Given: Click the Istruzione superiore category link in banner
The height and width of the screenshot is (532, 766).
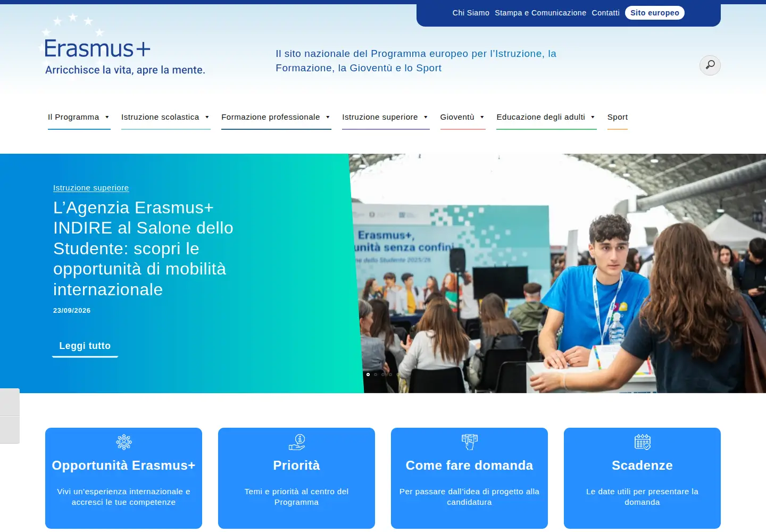Looking at the screenshot, I should pos(91,188).
